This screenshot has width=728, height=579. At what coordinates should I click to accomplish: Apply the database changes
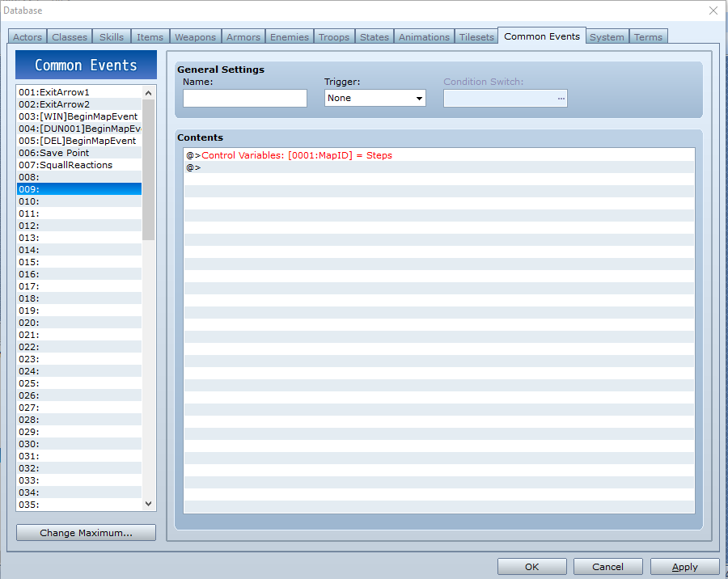pos(684,567)
